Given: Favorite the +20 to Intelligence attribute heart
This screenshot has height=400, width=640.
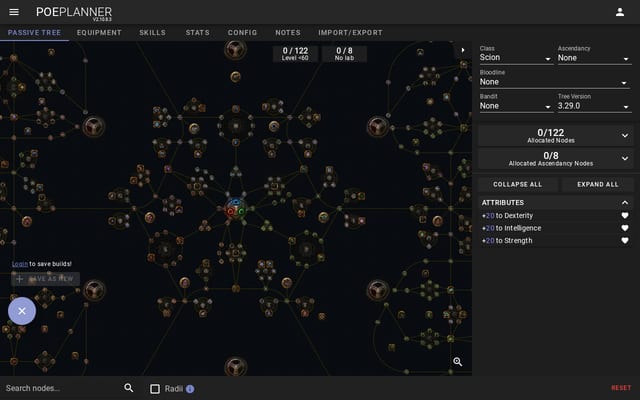Looking at the screenshot, I should click(624, 228).
